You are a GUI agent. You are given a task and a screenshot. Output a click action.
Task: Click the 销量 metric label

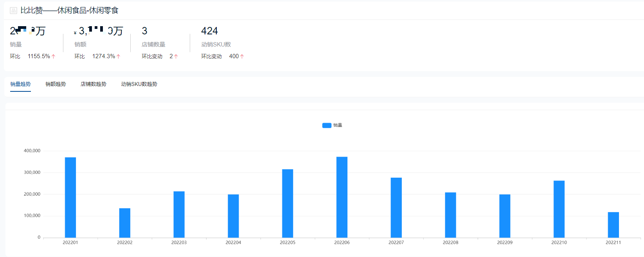click(16, 45)
